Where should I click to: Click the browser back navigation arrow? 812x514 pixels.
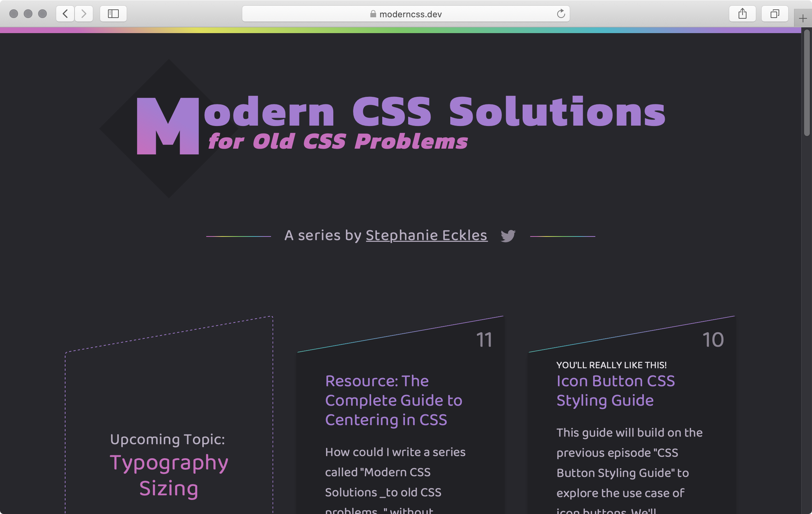(65, 13)
